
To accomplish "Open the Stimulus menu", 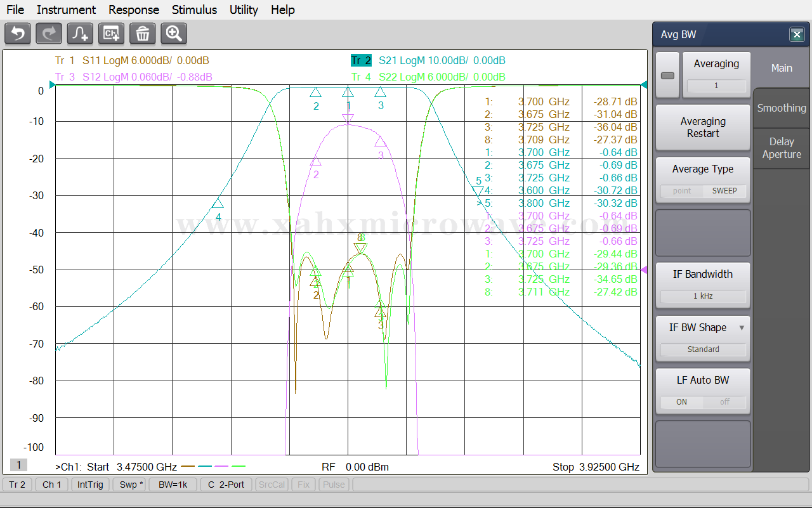I will [x=194, y=10].
